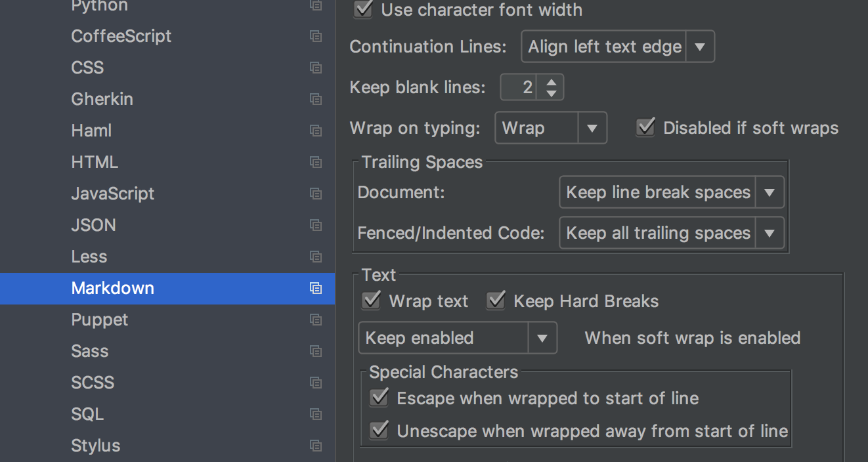Image resolution: width=868 pixels, height=462 pixels.
Task: Click the icon next to HTML
Action: point(316,162)
